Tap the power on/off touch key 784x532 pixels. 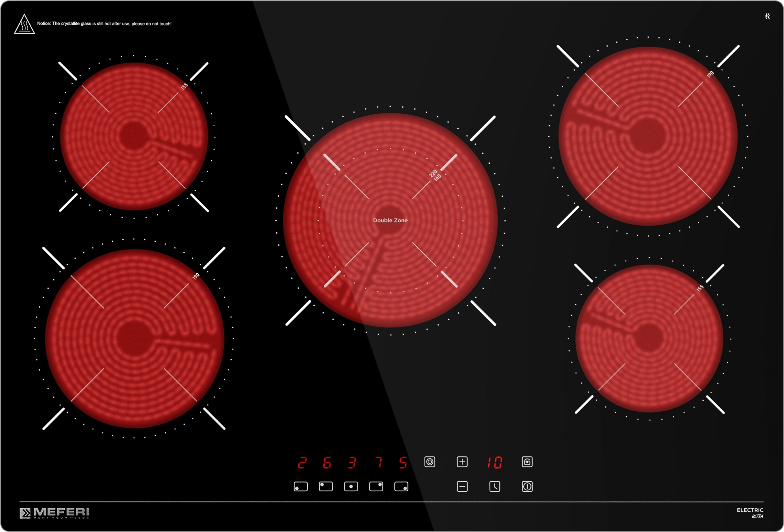tap(527, 487)
